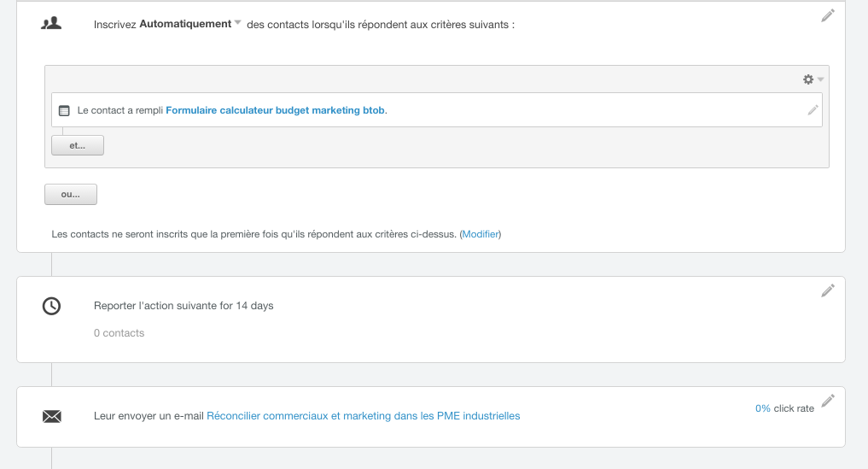The image size is (868, 469).
Task: Click 'Reporter l'action suivante for 14 days' text
Action: [x=184, y=306]
